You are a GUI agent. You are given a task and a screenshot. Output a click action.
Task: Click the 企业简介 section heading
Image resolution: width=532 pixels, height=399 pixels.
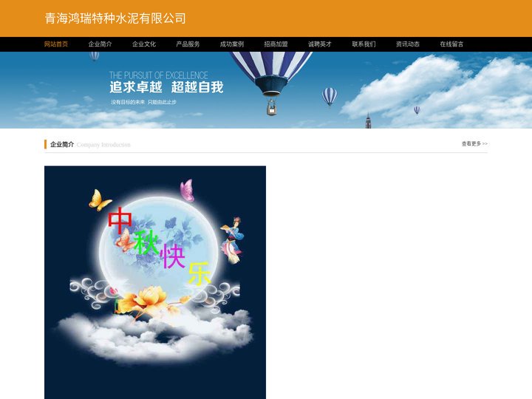click(x=62, y=145)
